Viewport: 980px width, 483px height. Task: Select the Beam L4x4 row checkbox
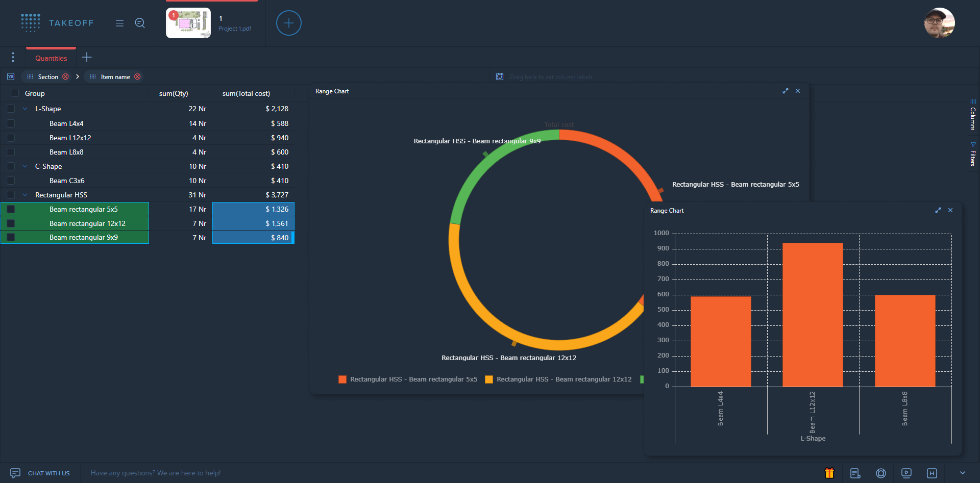(x=11, y=123)
